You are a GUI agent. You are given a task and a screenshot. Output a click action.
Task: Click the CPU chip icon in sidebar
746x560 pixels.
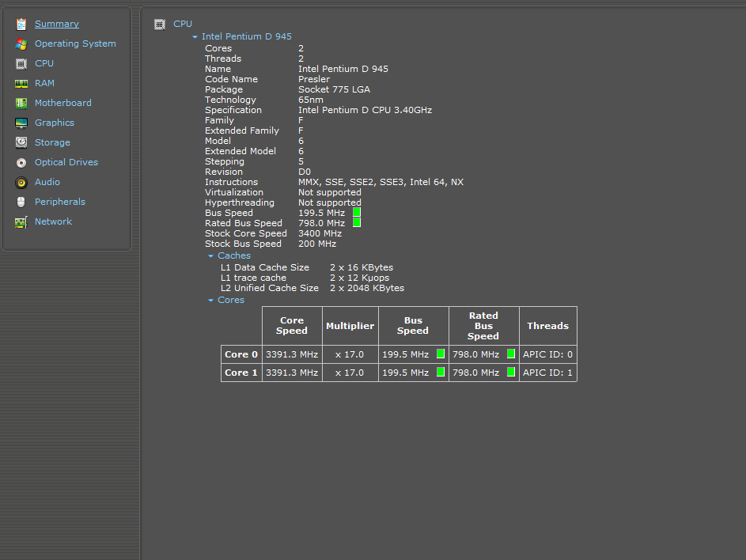point(21,64)
